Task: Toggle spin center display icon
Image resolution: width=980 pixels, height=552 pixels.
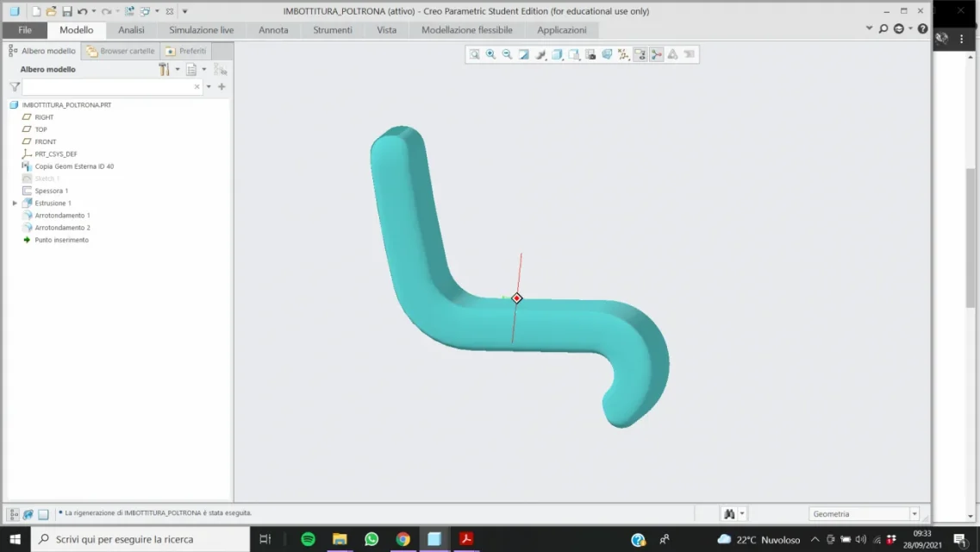Action: coord(656,54)
